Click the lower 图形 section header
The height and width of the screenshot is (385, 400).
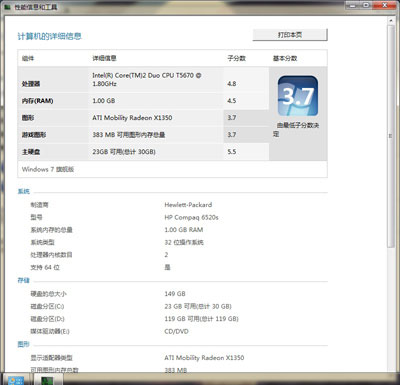point(24,344)
